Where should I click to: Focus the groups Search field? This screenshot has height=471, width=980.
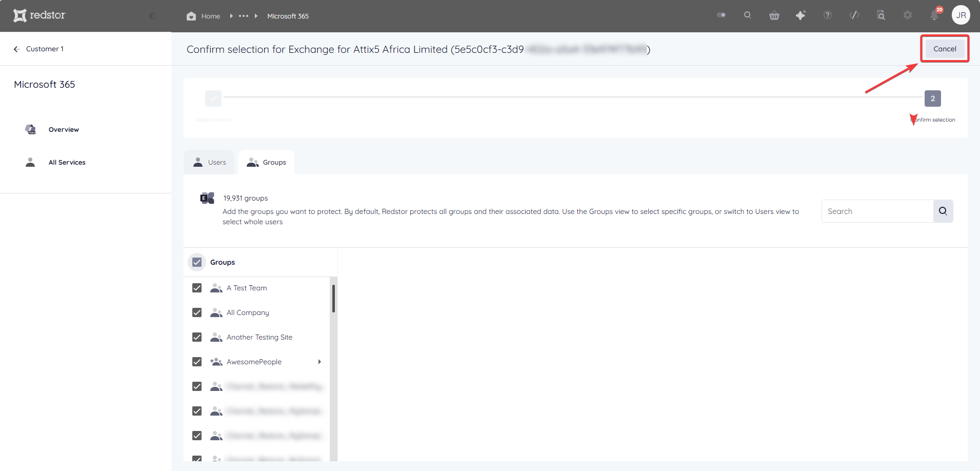(877, 211)
